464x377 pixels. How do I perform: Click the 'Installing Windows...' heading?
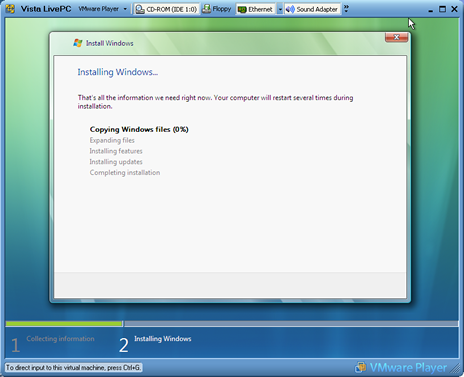point(118,72)
